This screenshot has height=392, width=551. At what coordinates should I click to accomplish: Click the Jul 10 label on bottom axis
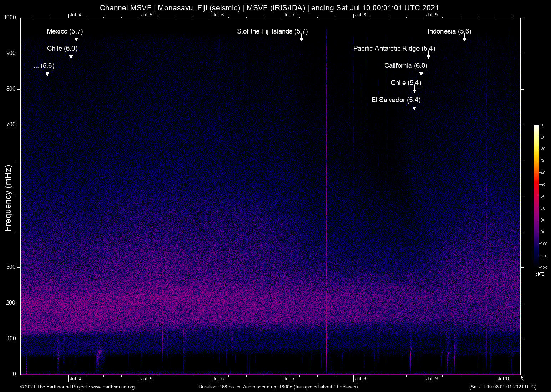point(504,378)
